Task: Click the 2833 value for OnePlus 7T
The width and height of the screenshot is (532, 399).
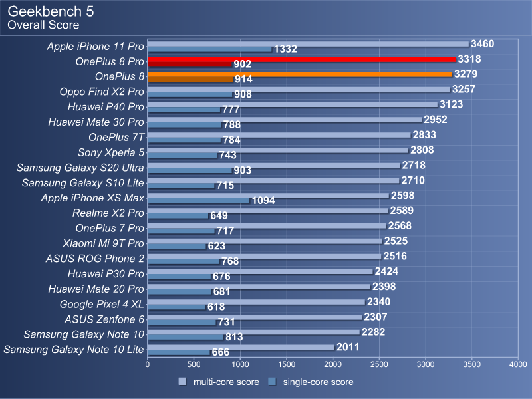Action: (x=424, y=135)
